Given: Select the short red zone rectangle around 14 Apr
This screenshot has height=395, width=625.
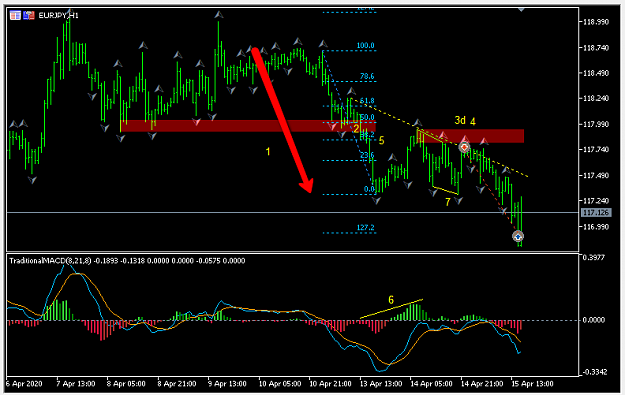Looking at the screenshot, I should tap(470, 136).
